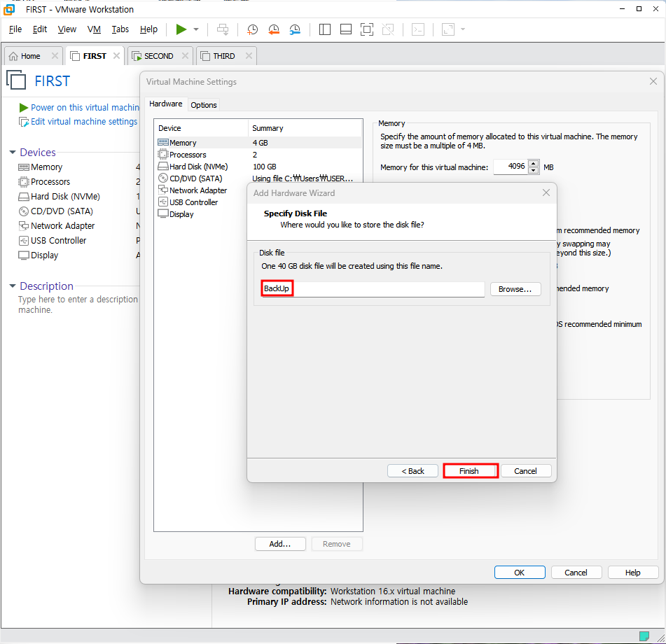Toggle the thumbnail bar view icon
The image size is (666, 644).
[346, 29]
